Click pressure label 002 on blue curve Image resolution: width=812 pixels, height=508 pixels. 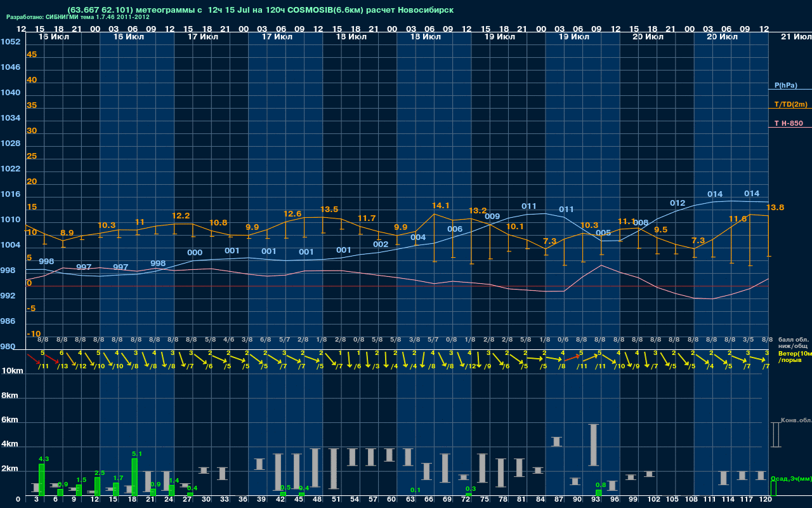tap(381, 244)
